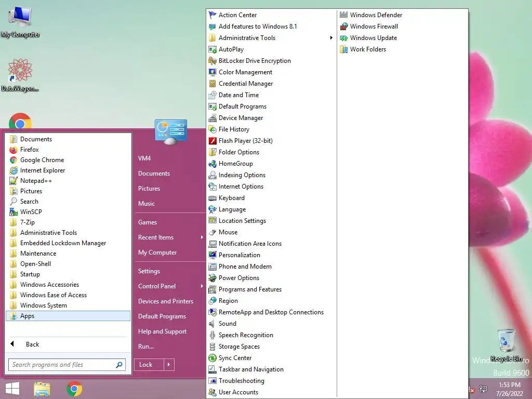
Task: Click the Lock button
Action: click(149, 365)
